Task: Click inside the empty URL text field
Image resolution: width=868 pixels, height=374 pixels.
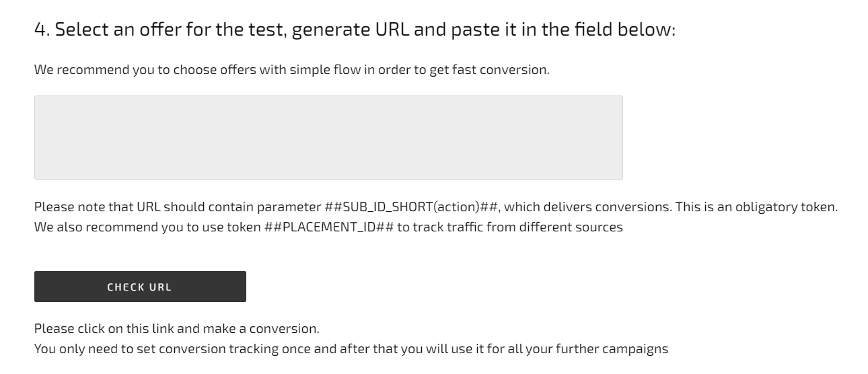Action: click(328, 137)
